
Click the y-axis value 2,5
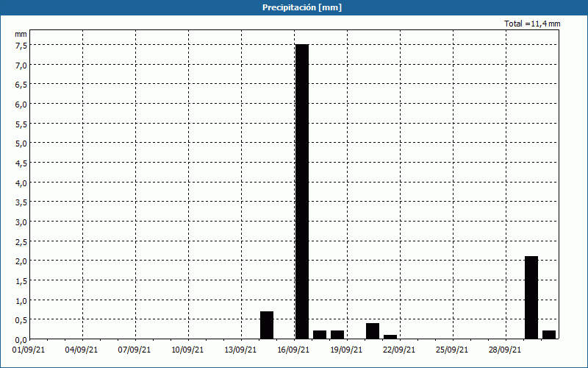point(21,241)
